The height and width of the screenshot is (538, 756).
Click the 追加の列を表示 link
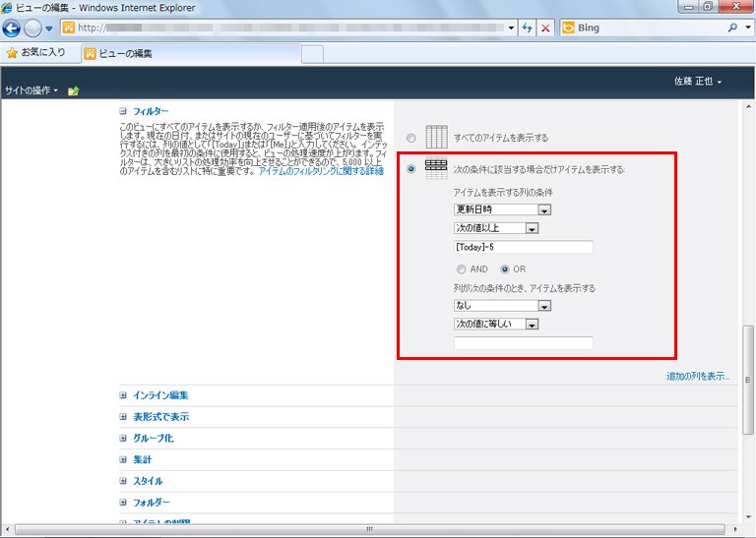[x=698, y=376]
